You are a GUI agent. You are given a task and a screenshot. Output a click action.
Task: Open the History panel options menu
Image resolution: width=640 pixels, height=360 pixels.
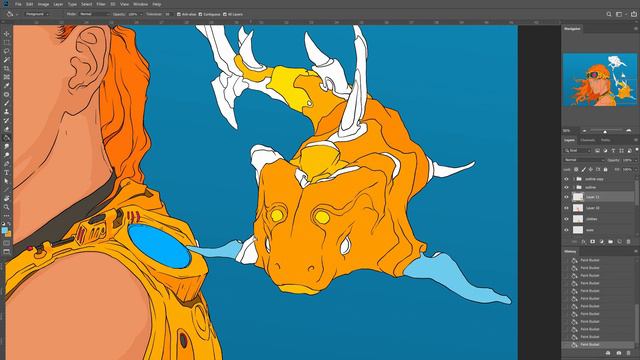(636, 251)
